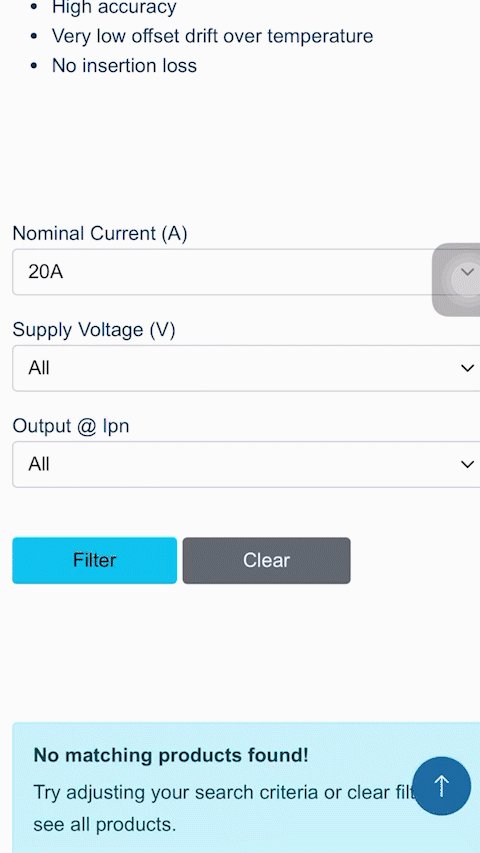Click the chevron arrow on Supply Voltage

click(467, 368)
